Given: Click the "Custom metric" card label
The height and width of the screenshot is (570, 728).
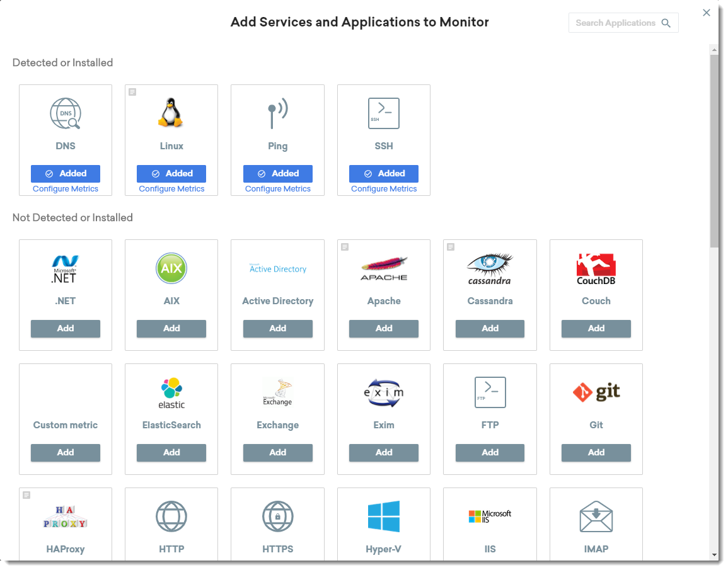Looking at the screenshot, I should [x=66, y=425].
